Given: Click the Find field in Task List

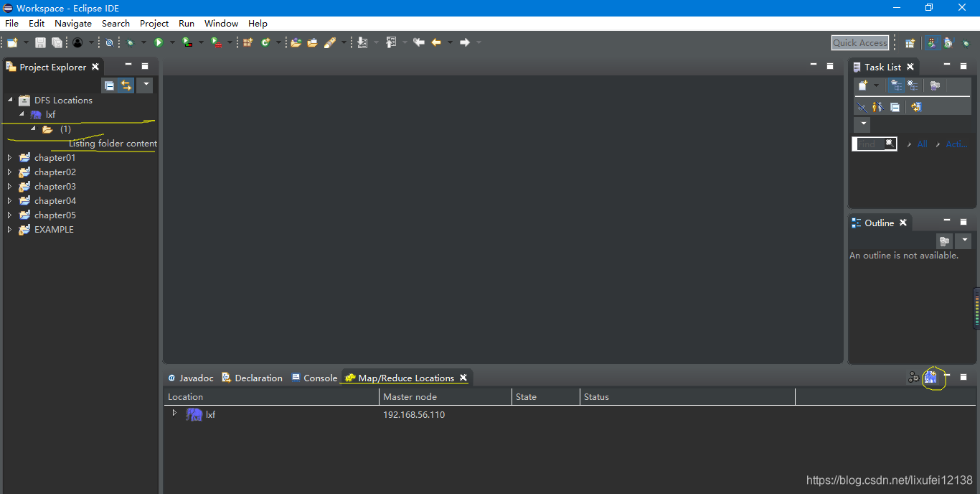Looking at the screenshot, I should point(875,144).
